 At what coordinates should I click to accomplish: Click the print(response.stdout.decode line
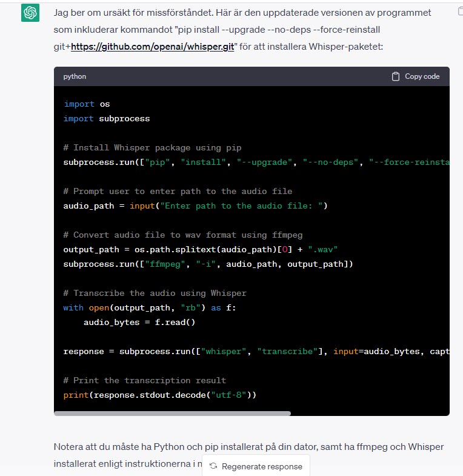(x=160, y=395)
